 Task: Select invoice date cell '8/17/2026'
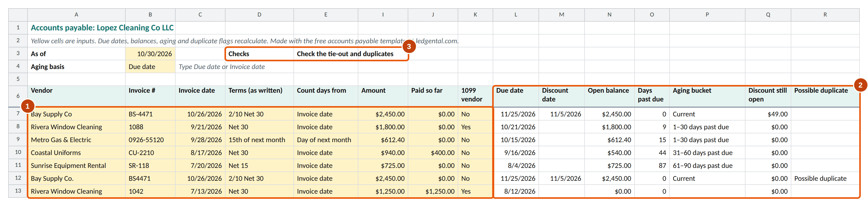(x=200, y=152)
